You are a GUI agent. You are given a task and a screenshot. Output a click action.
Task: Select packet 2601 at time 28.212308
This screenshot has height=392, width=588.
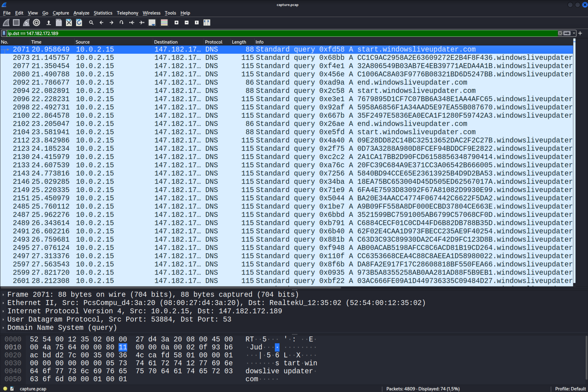[x=286, y=281]
